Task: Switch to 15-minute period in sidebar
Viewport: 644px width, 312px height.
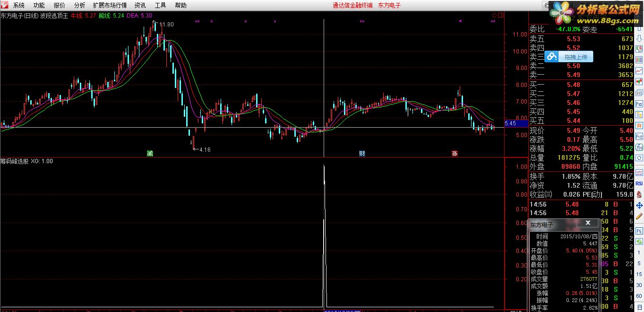Action: click(639, 274)
